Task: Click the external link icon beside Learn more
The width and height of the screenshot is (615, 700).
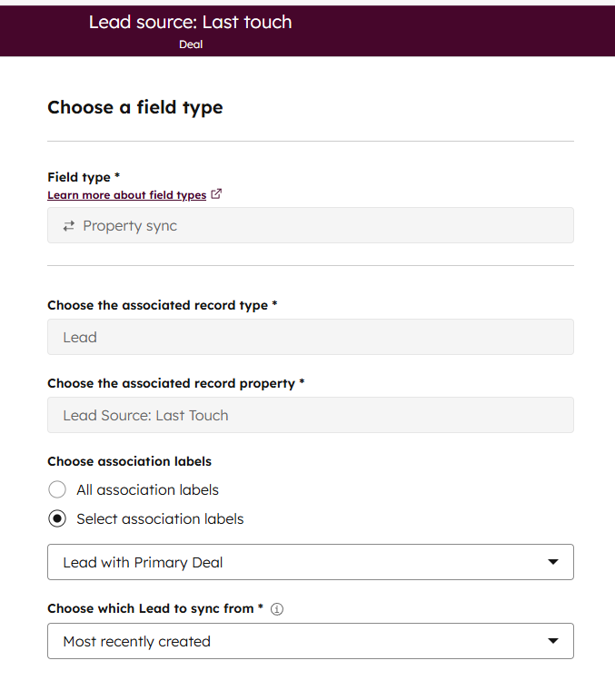Action: click(216, 194)
